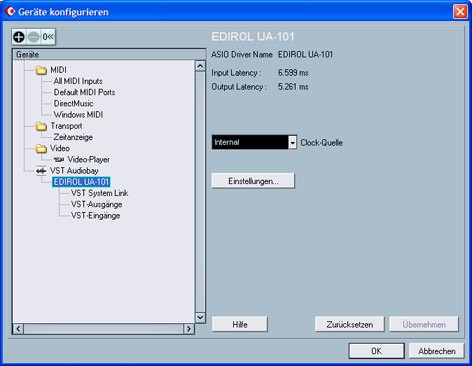Click the Cubase logo in title bar
472x366 pixels.
pos(10,12)
